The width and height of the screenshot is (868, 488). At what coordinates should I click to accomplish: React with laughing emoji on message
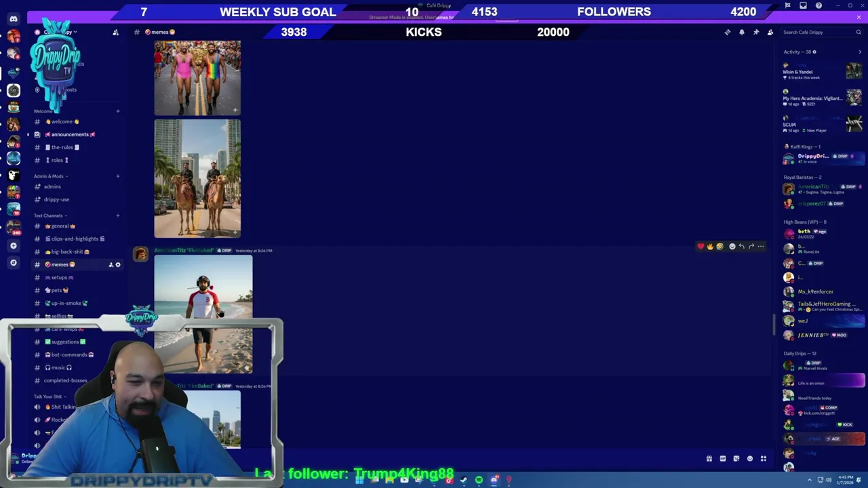pos(719,246)
